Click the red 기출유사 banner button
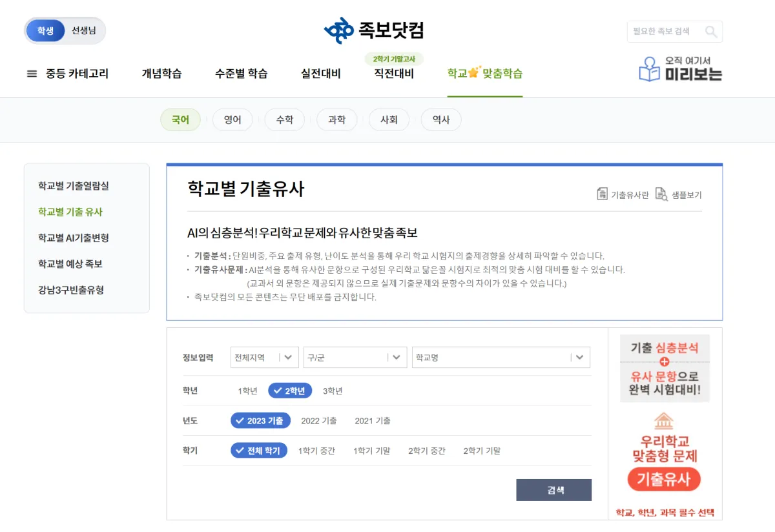 664,479
